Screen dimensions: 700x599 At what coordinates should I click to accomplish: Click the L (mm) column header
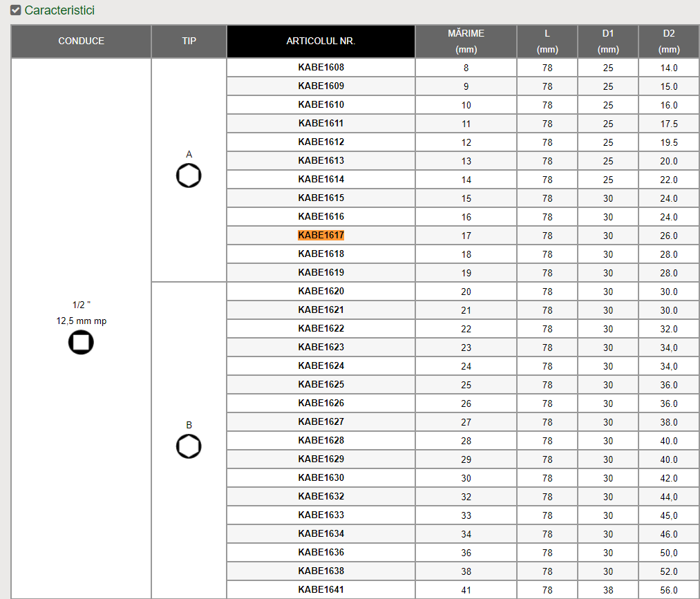(547, 41)
